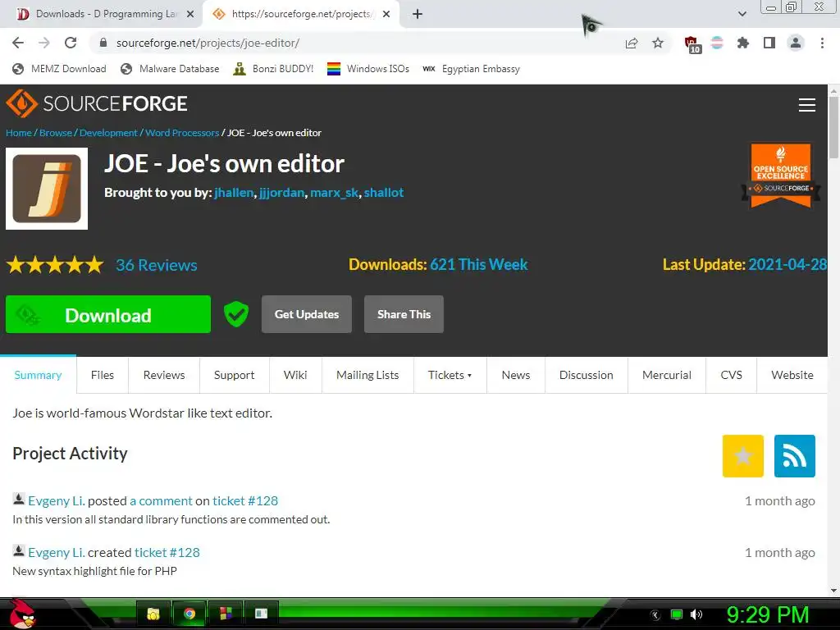Open the Windows ISOs bookmark
This screenshot has height=630, width=840.
coord(368,69)
